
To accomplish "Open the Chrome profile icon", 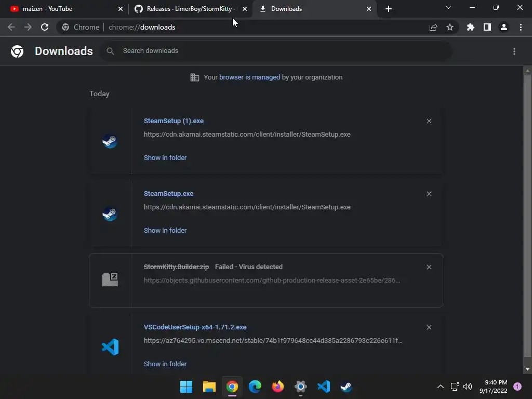I will pos(504,27).
